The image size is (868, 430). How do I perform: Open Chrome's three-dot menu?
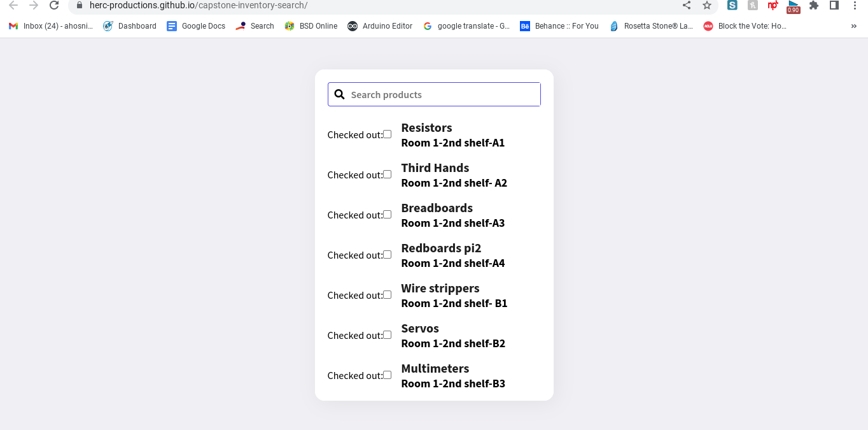(855, 5)
